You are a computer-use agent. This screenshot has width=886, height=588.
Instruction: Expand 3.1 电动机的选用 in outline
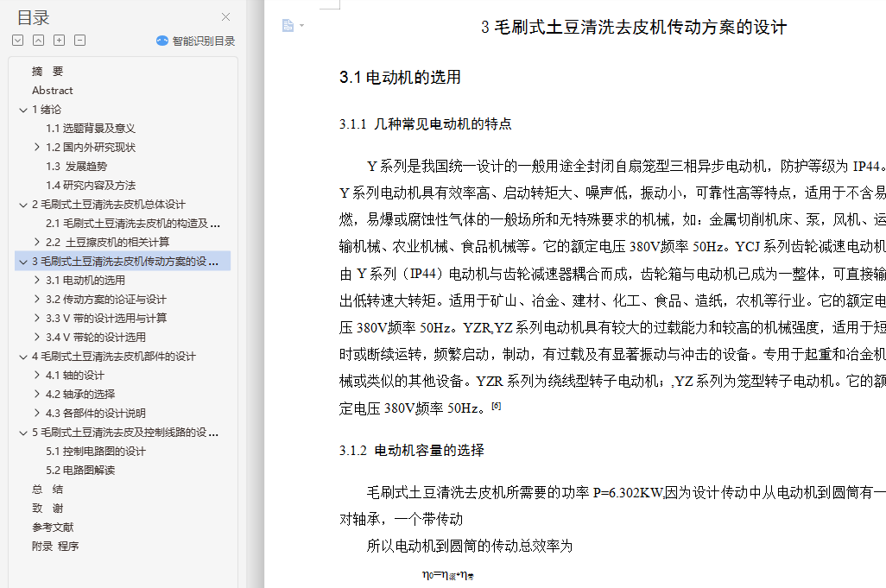tap(37, 280)
